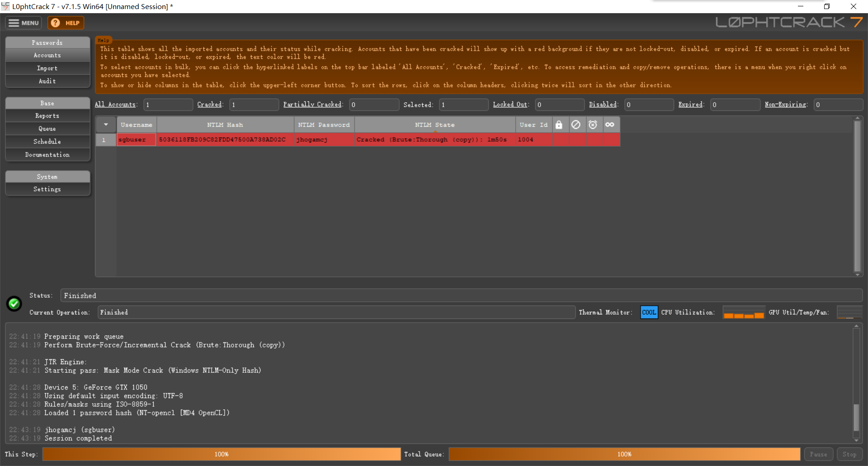
Task: Click the Status Finished field
Action: coord(461,295)
